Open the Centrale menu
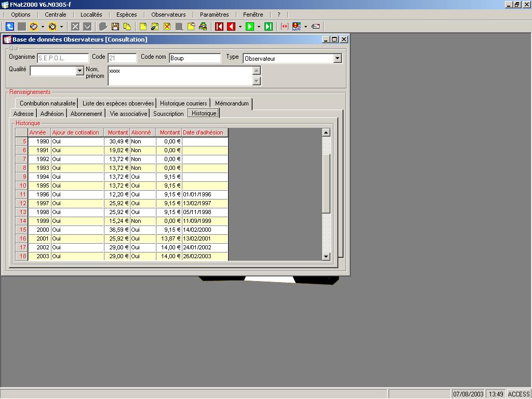This screenshot has height=399, width=532. (x=56, y=15)
